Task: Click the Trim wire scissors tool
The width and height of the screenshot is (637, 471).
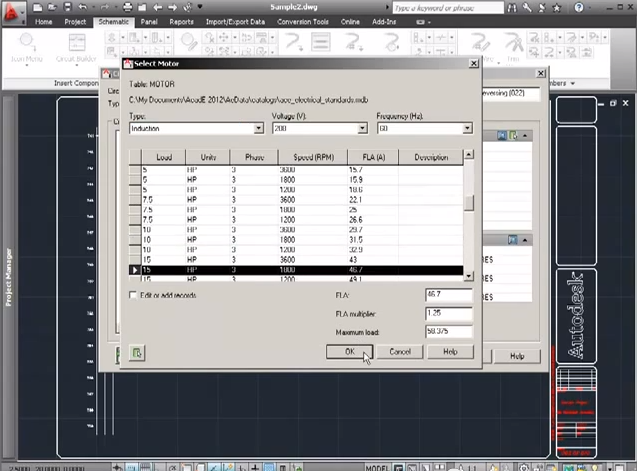Action: [514, 48]
